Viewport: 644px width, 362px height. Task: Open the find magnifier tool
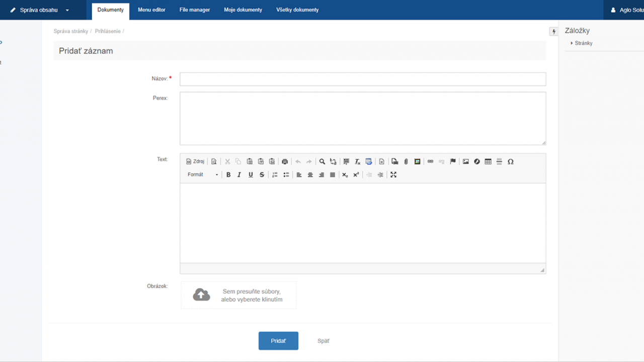tap(322, 162)
